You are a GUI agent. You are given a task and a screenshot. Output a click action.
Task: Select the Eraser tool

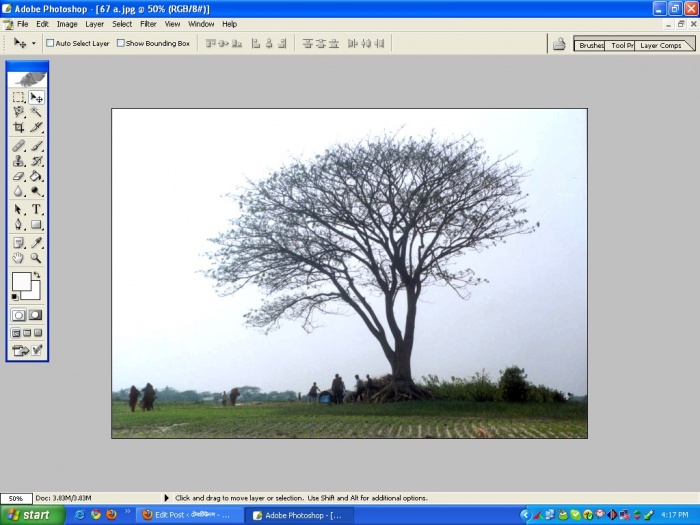[x=18, y=176]
